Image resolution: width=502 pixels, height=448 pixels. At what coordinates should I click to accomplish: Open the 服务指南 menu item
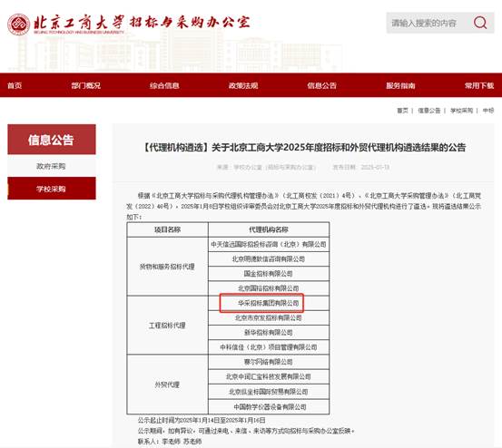[400, 85]
